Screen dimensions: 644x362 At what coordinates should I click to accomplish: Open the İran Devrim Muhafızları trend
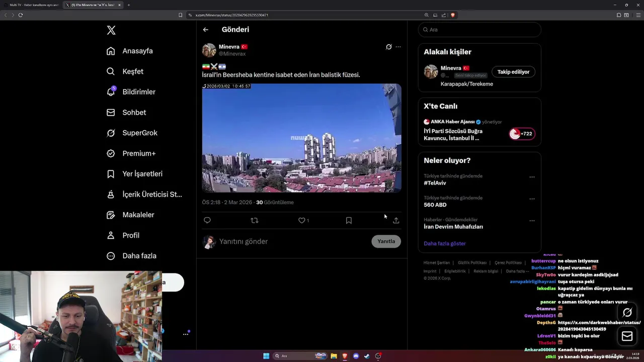(x=453, y=227)
